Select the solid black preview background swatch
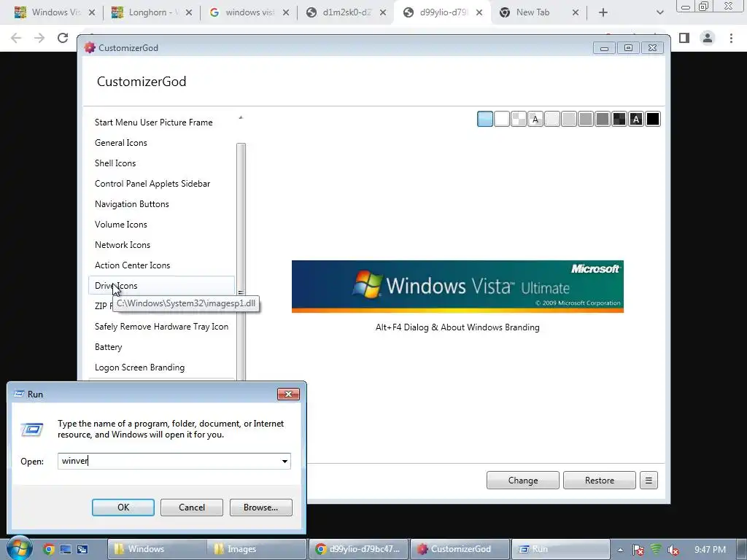 pos(653,119)
